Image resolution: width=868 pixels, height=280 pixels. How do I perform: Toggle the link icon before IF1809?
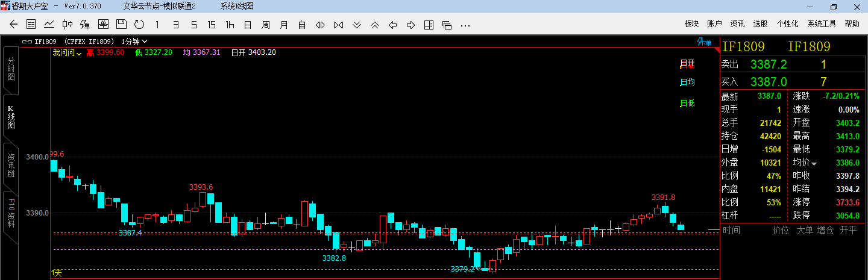tap(27, 42)
